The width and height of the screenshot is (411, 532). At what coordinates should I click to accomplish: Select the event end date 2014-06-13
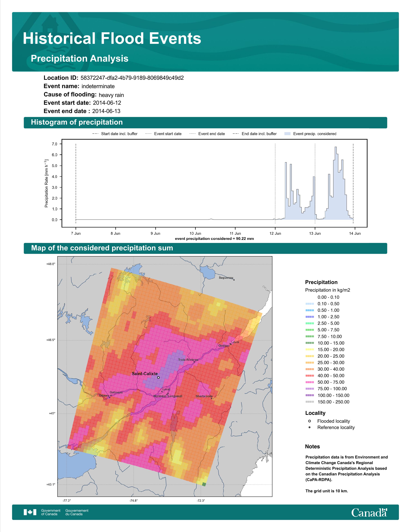point(106,111)
